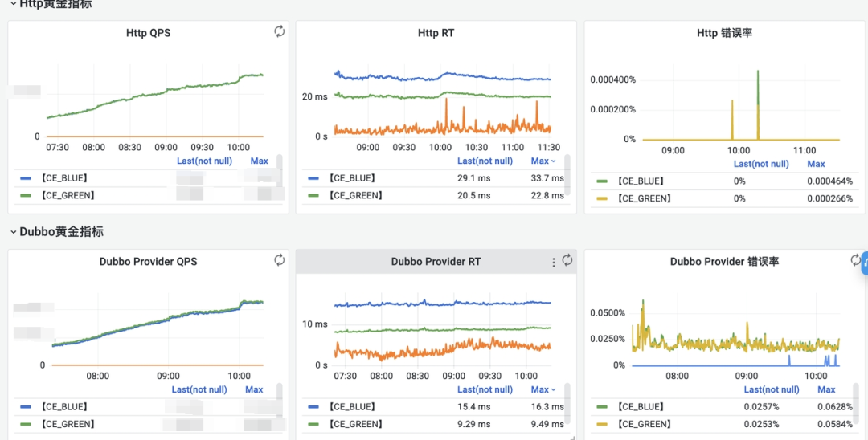This screenshot has height=440, width=868.
Task: Click refresh icon on Http QPS panel
Action: click(x=280, y=31)
